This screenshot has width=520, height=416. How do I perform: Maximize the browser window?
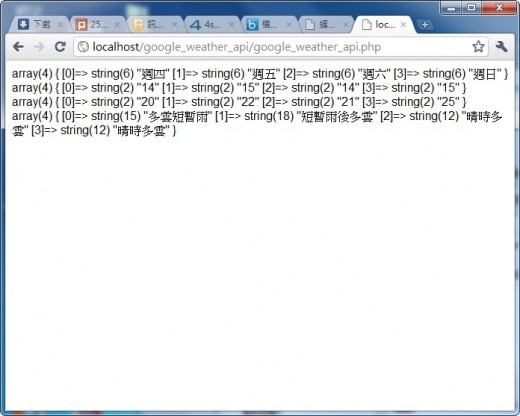[x=471, y=7]
